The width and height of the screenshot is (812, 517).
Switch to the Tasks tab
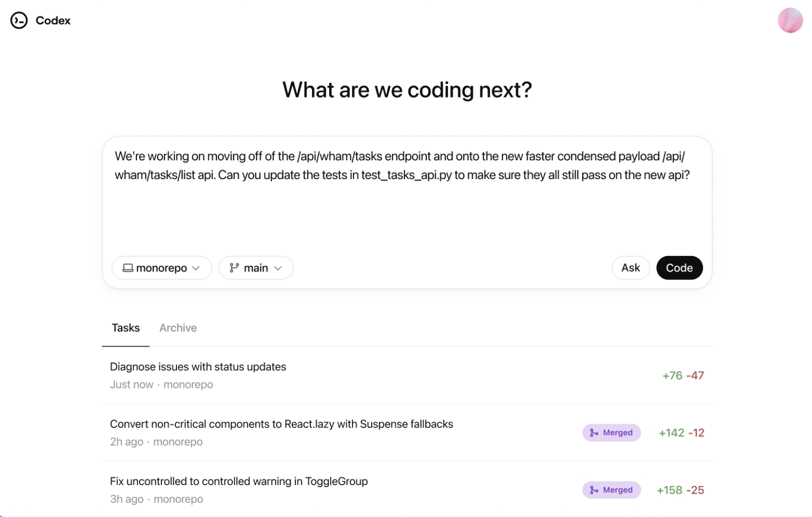125,328
